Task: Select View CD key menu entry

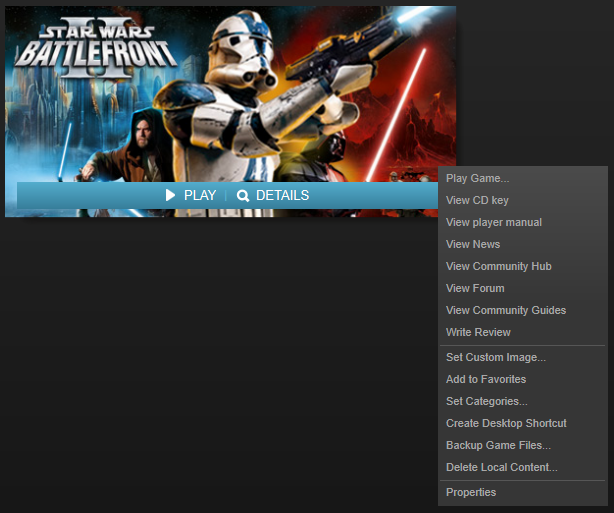Action: pyautogui.click(x=523, y=200)
